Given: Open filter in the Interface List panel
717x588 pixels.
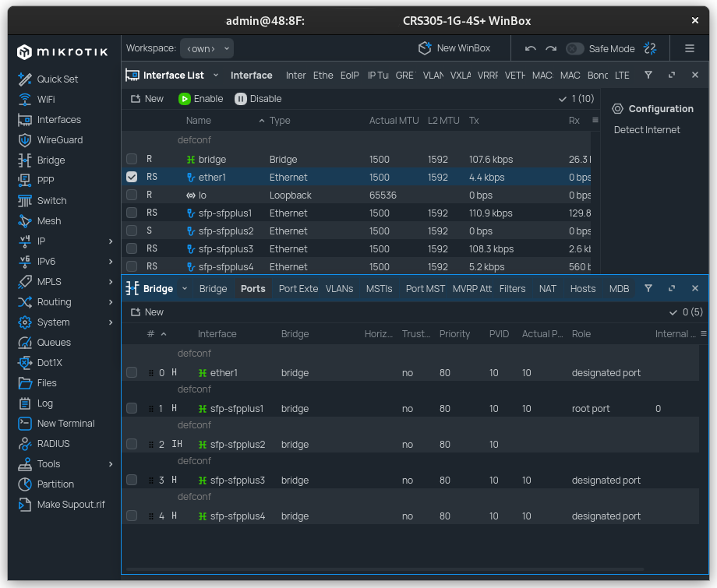Looking at the screenshot, I should (x=648, y=75).
